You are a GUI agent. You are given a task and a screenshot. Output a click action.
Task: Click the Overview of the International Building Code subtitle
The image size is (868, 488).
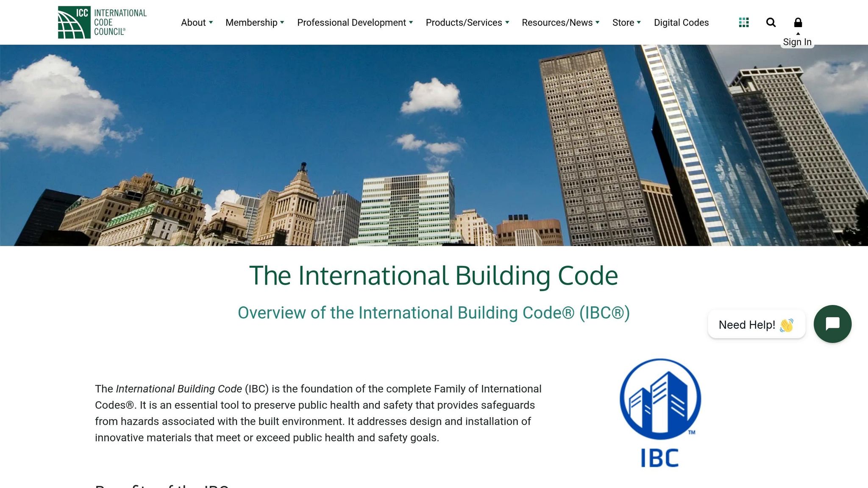pos(434,313)
